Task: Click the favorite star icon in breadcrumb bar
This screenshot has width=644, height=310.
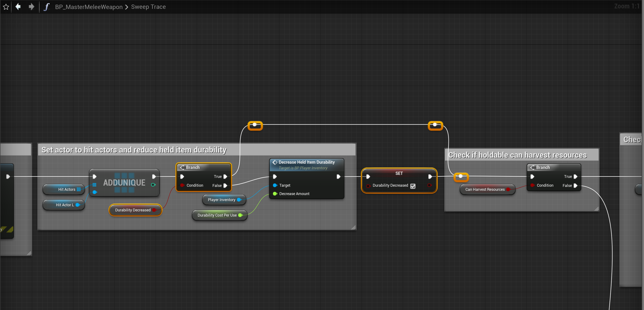Action: (x=6, y=7)
